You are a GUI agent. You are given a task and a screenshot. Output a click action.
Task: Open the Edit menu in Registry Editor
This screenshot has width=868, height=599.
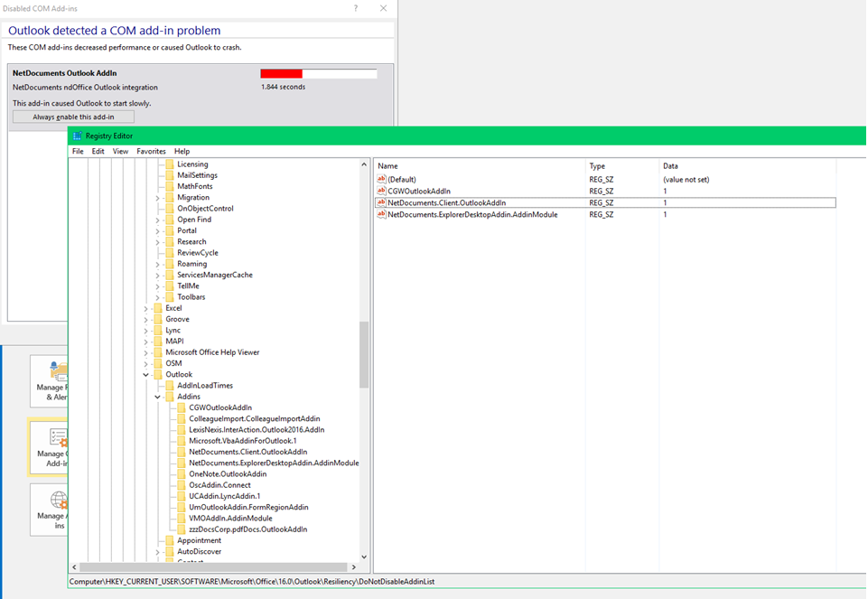point(98,151)
